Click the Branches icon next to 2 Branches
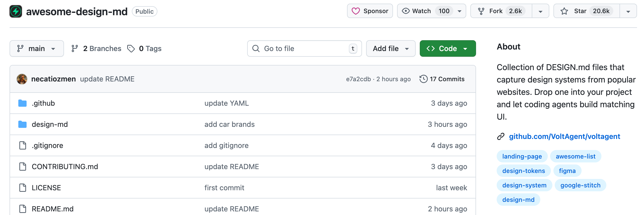The width and height of the screenshot is (644, 215). click(75, 48)
